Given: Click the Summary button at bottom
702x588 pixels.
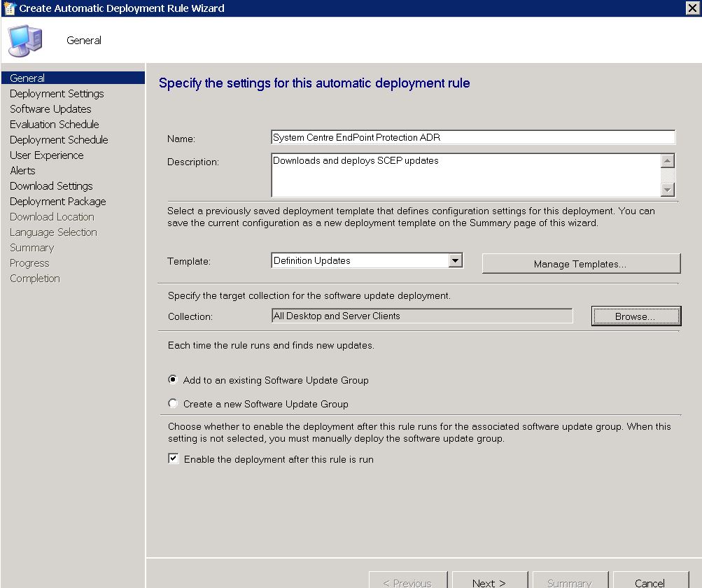Looking at the screenshot, I should (x=570, y=581).
